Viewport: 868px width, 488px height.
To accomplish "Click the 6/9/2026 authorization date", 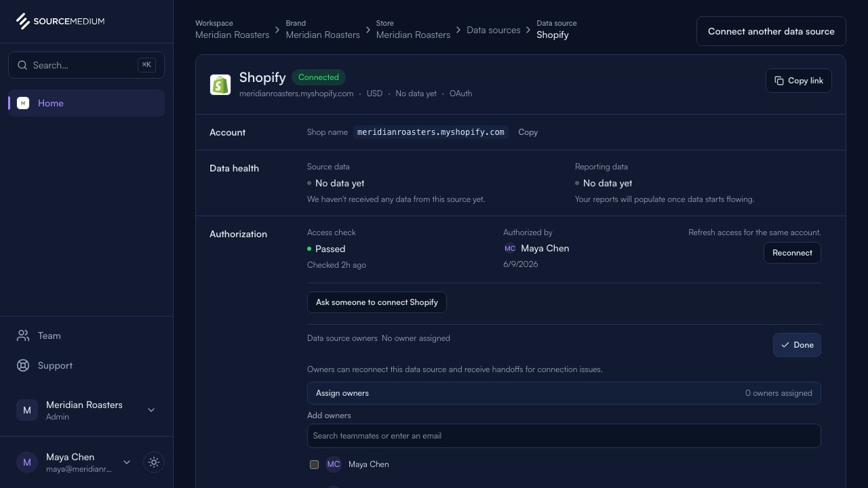I will coord(521,264).
